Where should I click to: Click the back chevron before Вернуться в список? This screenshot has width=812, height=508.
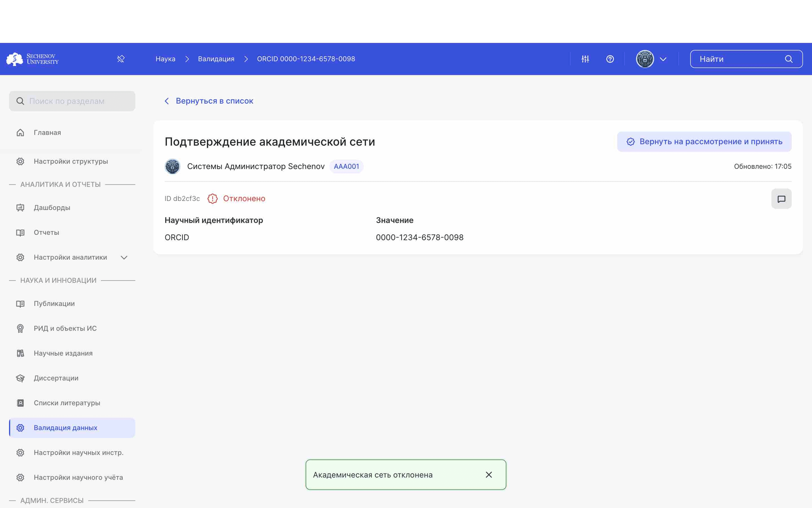[x=167, y=101]
